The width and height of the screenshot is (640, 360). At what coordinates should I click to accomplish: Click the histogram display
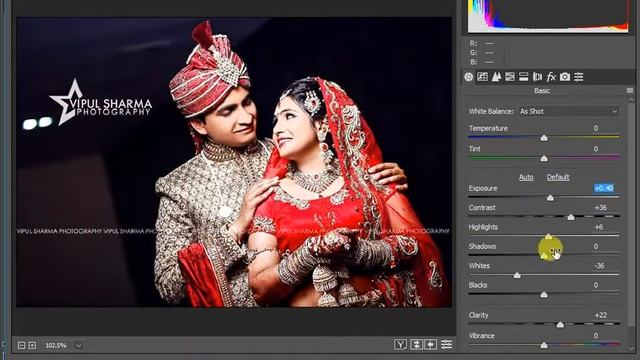(548, 16)
